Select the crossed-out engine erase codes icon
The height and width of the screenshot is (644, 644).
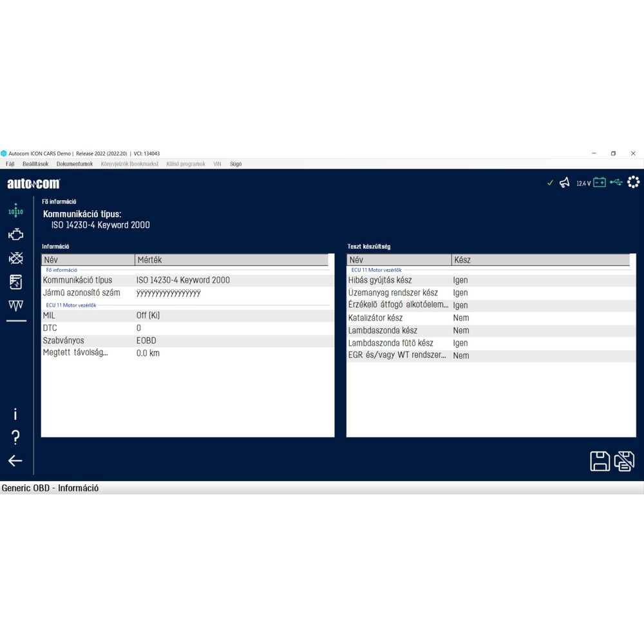tap(15, 258)
